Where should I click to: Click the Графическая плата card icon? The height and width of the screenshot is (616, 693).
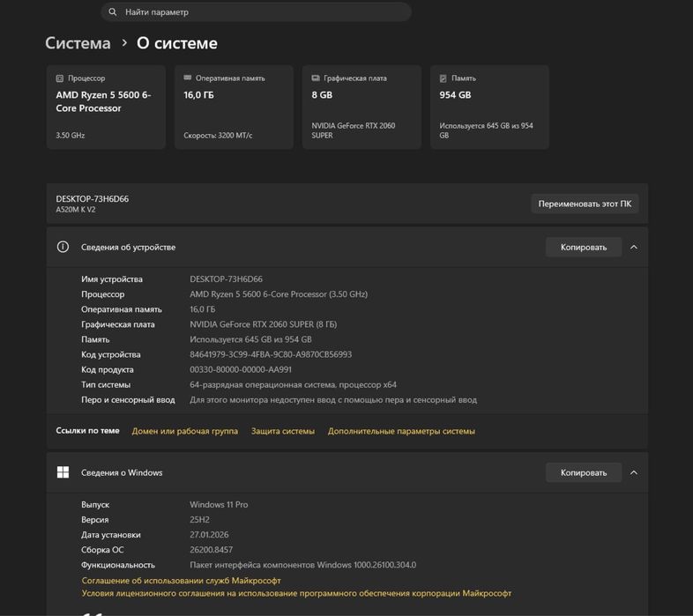click(x=316, y=78)
